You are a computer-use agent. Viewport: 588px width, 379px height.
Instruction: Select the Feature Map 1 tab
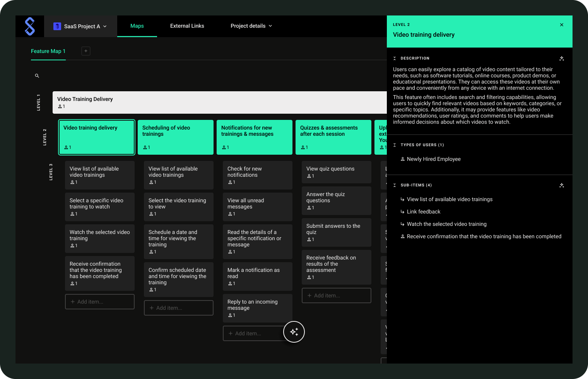pyautogui.click(x=48, y=51)
